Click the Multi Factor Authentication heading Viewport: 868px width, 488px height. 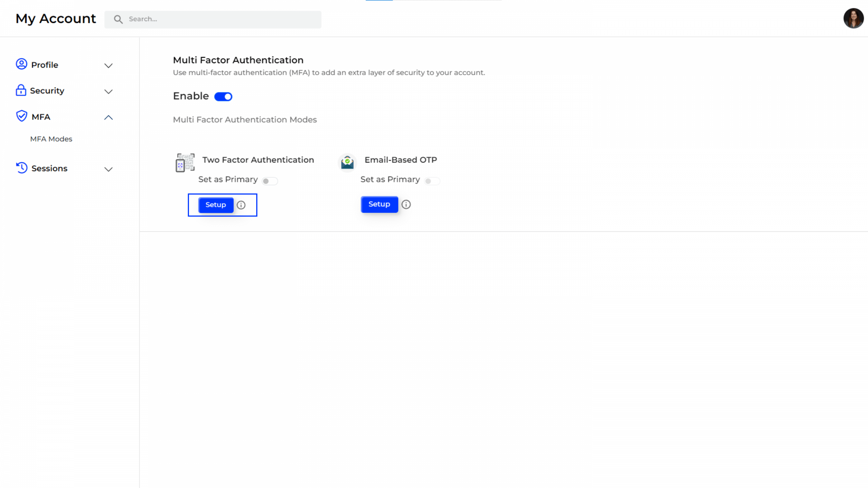pyautogui.click(x=238, y=60)
